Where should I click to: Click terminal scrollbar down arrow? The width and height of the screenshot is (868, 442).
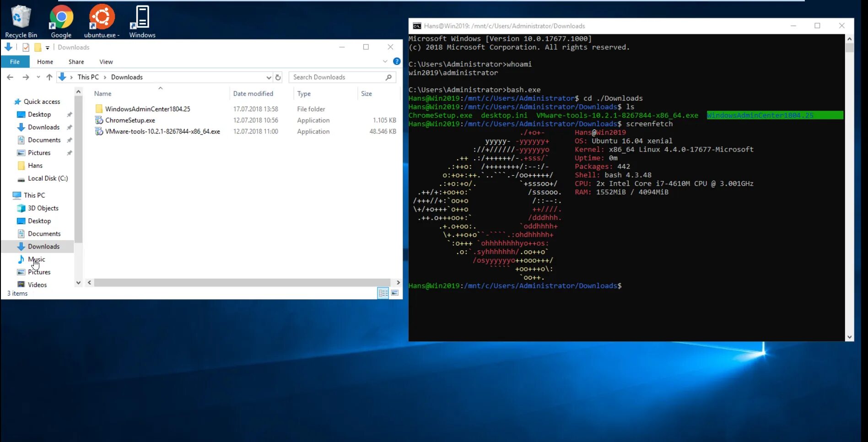pos(850,337)
